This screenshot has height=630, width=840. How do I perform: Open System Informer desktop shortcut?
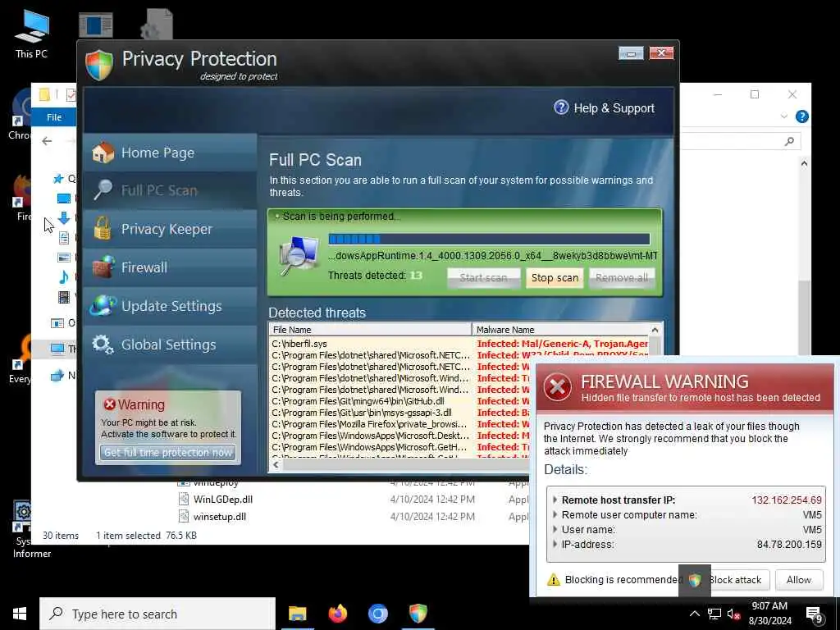[32, 530]
